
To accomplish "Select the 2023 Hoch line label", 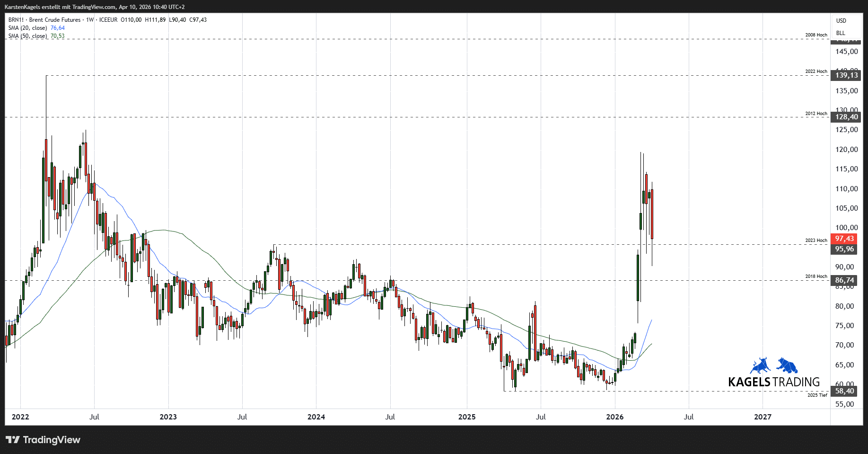I will tap(816, 240).
